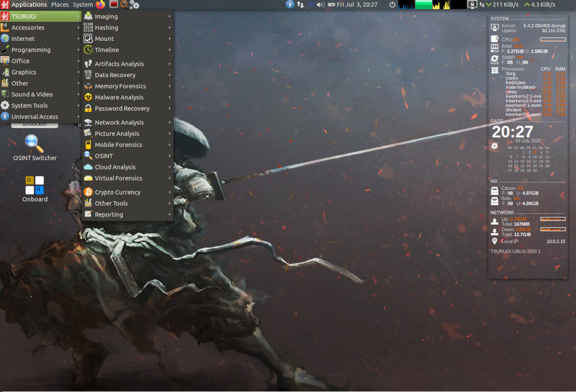Select the Other category
Screen dimensions: 576x392
[41, 83]
